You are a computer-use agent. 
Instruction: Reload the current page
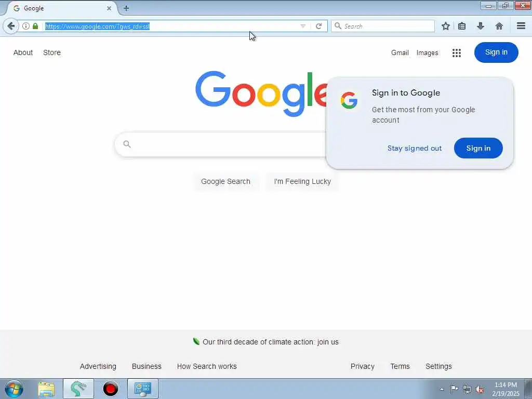pyautogui.click(x=318, y=26)
